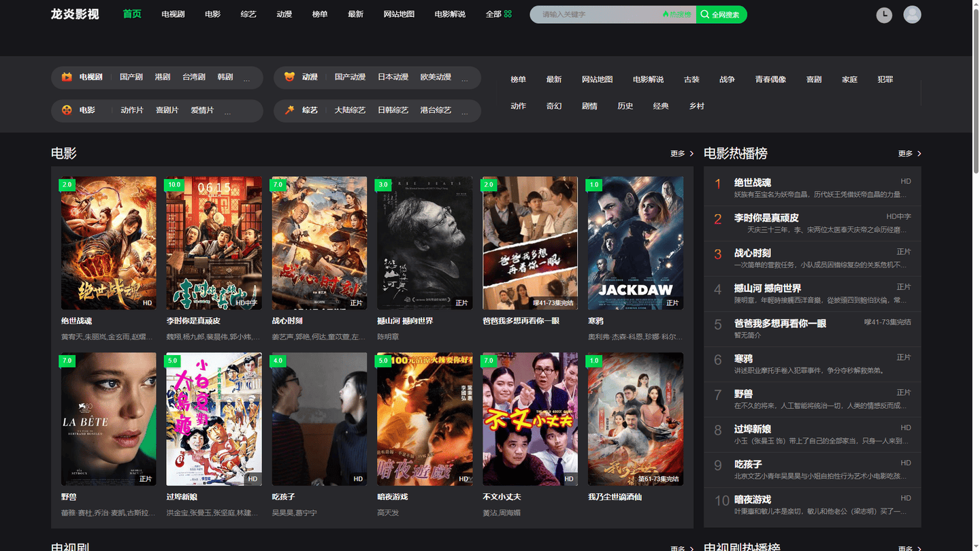Select 韩剧 subcategory
The height and width of the screenshot is (551, 980).
click(225, 77)
